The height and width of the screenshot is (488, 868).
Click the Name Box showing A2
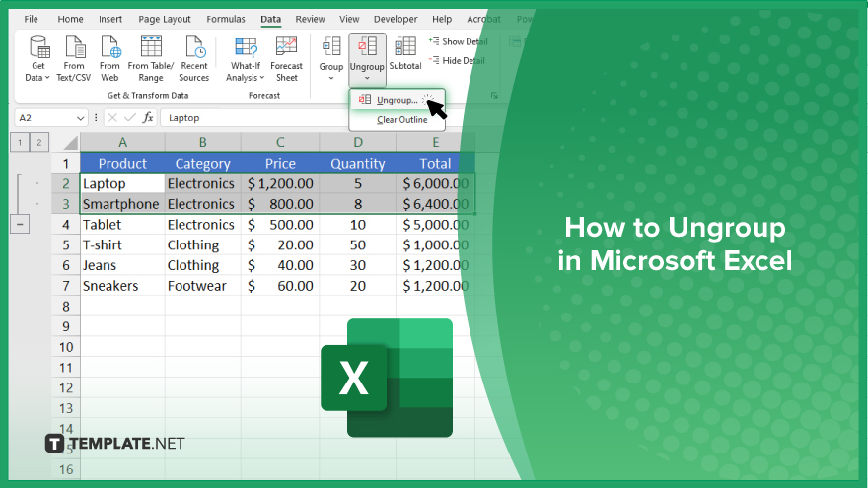pyautogui.click(x=44, y=118)
